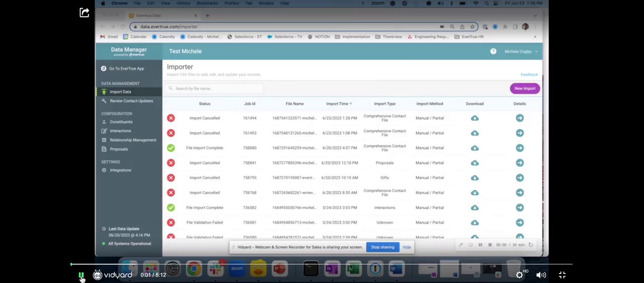Open the details arrow for job 736582
Image resolution: width=644 pixels, height=283 pixels.
point(520,207)
